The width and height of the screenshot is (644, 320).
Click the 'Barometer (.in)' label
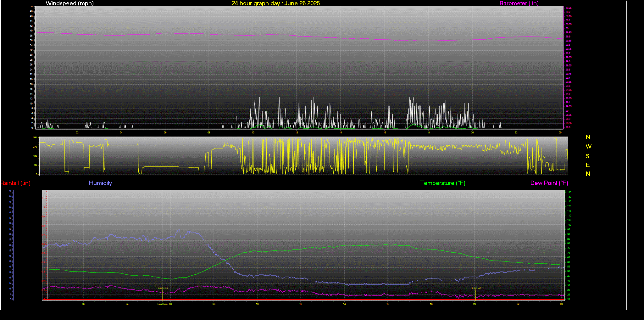tap(519, 3)
